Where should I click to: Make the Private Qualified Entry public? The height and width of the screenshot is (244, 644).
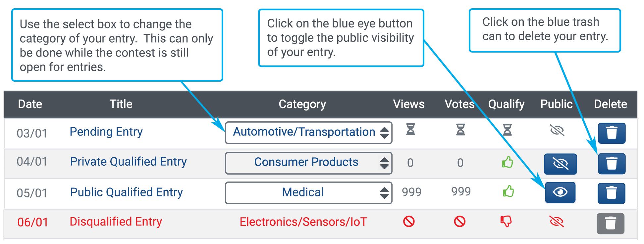tap(560, 164)
